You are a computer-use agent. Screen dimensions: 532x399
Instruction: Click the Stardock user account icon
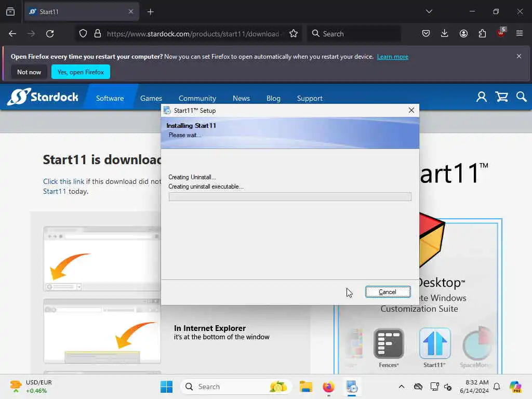click(482, 97)
